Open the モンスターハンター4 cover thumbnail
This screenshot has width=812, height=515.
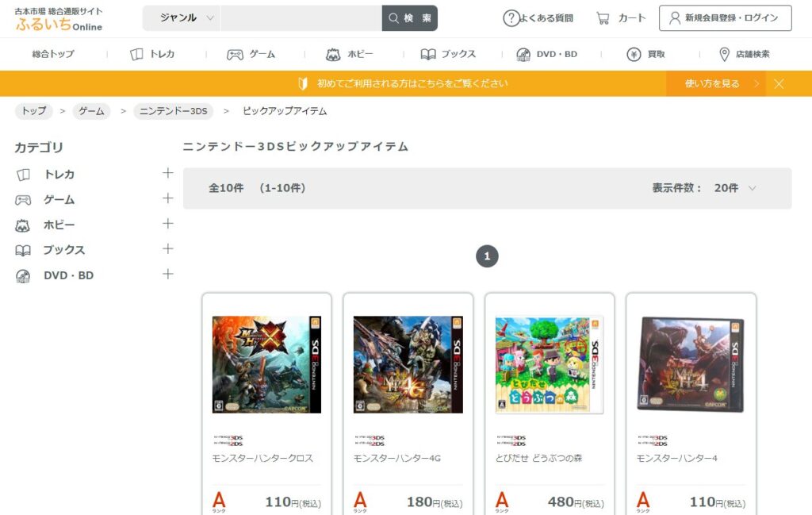click(x=691, y=365)
